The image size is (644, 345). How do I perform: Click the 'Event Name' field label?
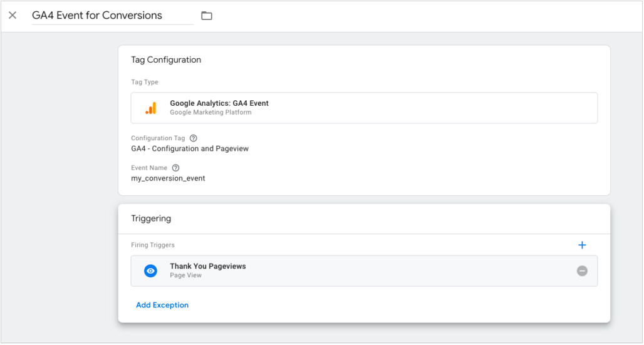(x=149, y=168)
